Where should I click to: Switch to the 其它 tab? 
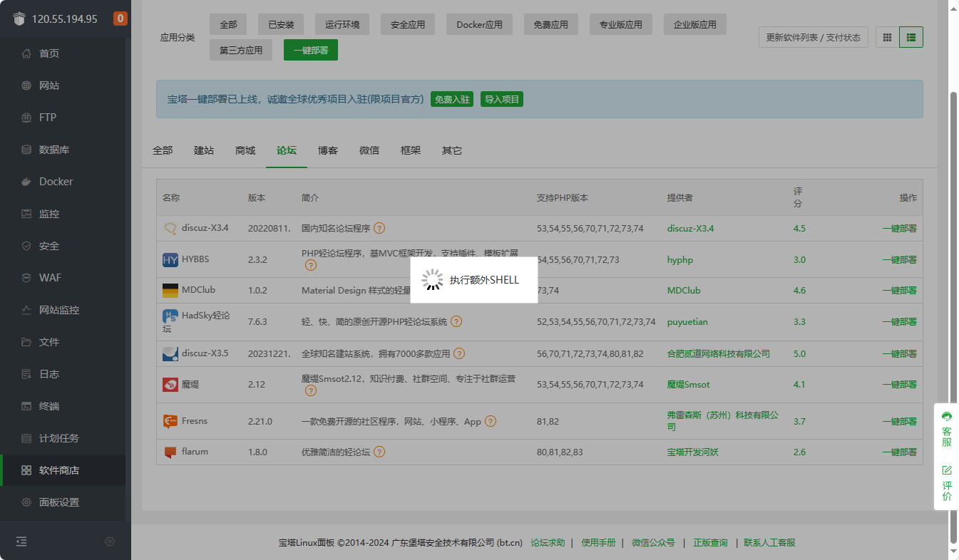pyautogui.click(x=452, y=150)
